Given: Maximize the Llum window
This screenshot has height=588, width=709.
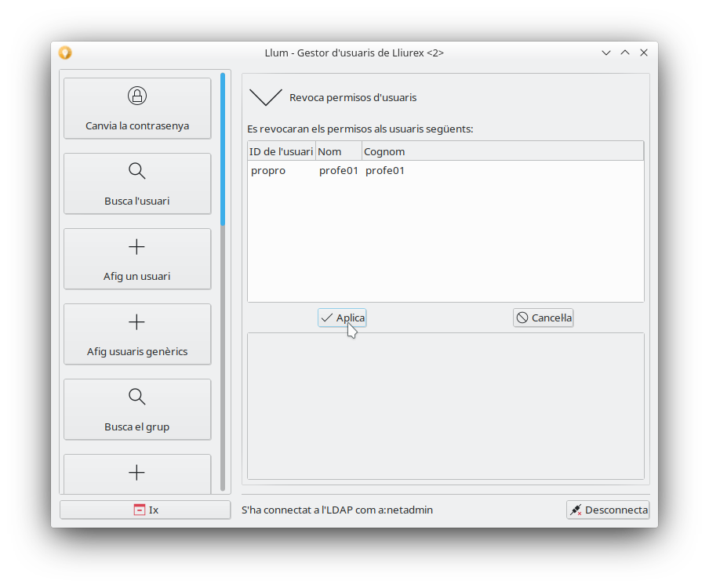Looking at the screenshot, I should click(625, 53).
